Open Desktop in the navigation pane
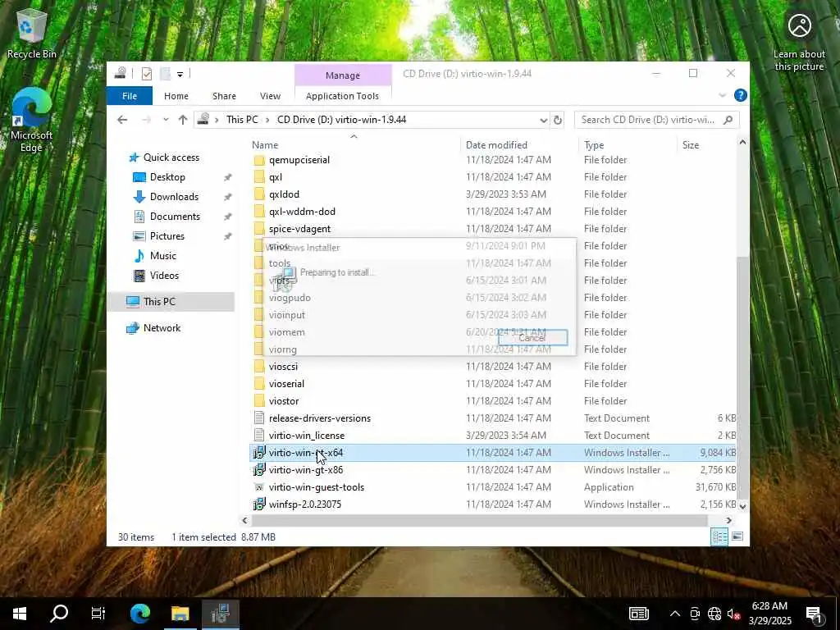The height and width of the screenshot is (630, 840). tap(167, 177)
